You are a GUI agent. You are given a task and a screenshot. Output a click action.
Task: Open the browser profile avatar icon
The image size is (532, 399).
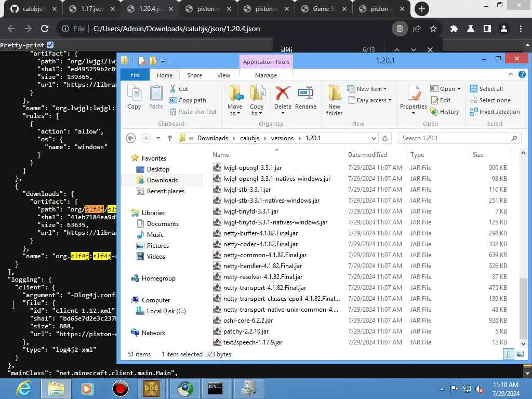[x=504, y=29]
